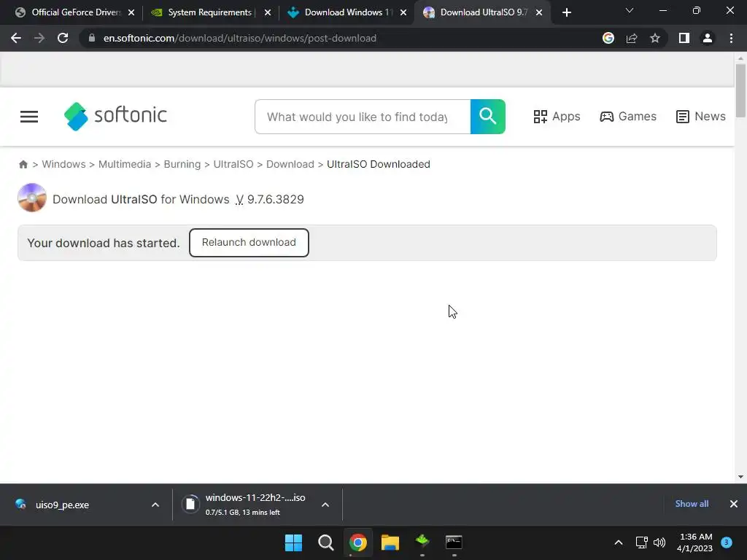The height and width of the screenshot is (560, 747).
Task: Open the tab search dropdown arrow
Action: click(x=630, y=10)
